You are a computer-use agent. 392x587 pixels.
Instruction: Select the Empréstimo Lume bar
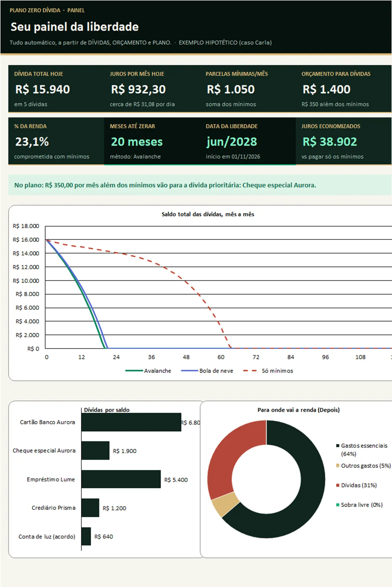pos(121,479)
